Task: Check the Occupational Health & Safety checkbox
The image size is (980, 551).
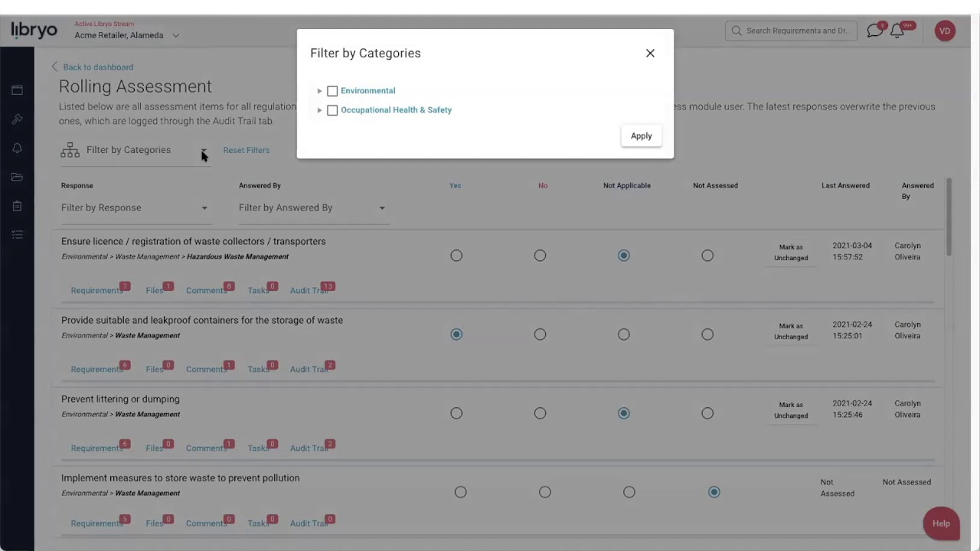Action: click(x=332, y=110)
